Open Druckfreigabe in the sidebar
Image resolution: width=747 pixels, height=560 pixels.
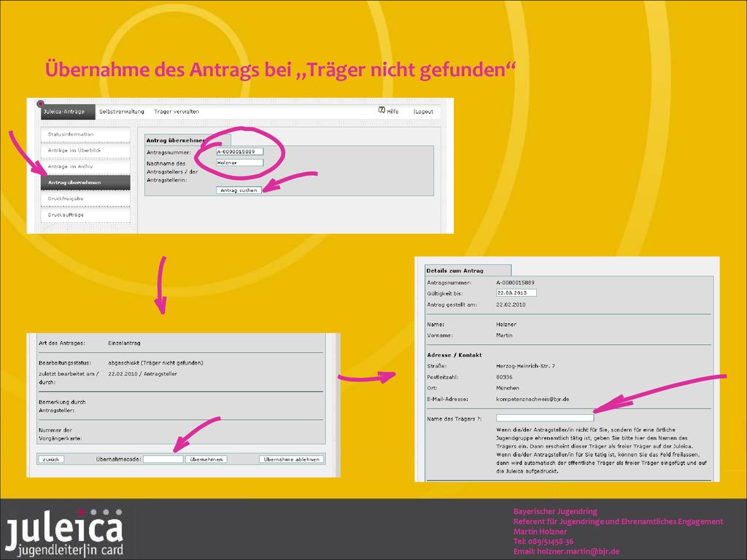click(x=85, y=198)
